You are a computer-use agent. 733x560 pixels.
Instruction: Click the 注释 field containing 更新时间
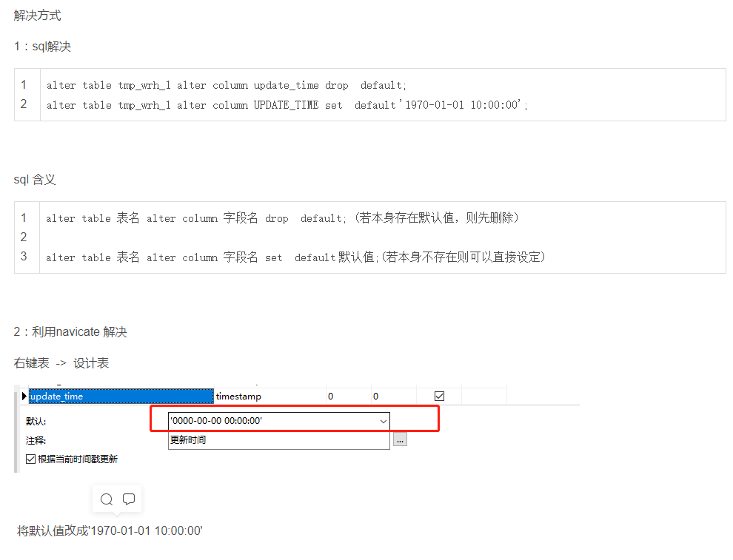(x=278, y=440)
